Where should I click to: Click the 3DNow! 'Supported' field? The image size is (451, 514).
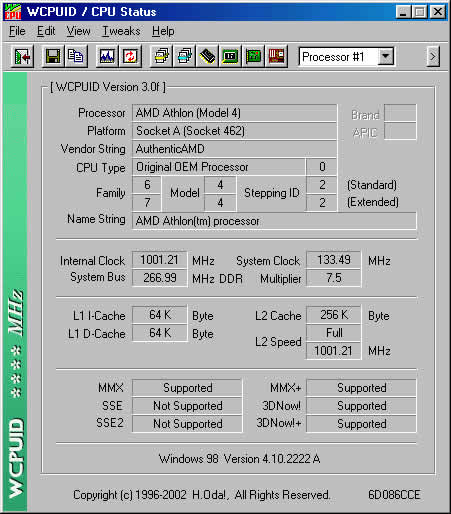click(361, 406)
